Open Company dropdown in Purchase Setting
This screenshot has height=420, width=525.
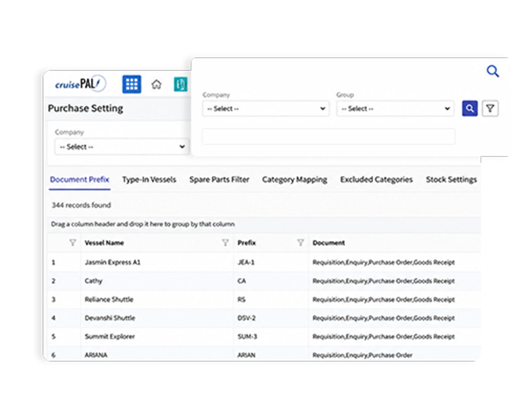(x=122, y=147)
